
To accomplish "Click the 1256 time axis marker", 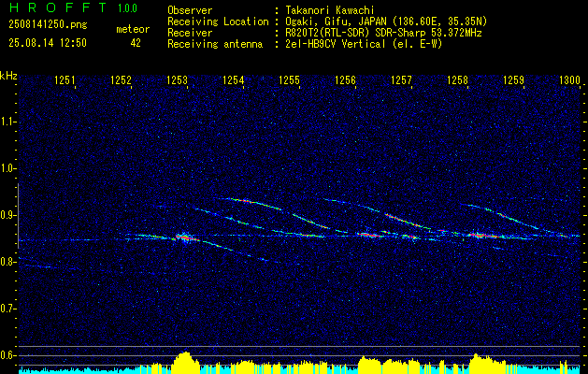I will [x=345, y=80].
